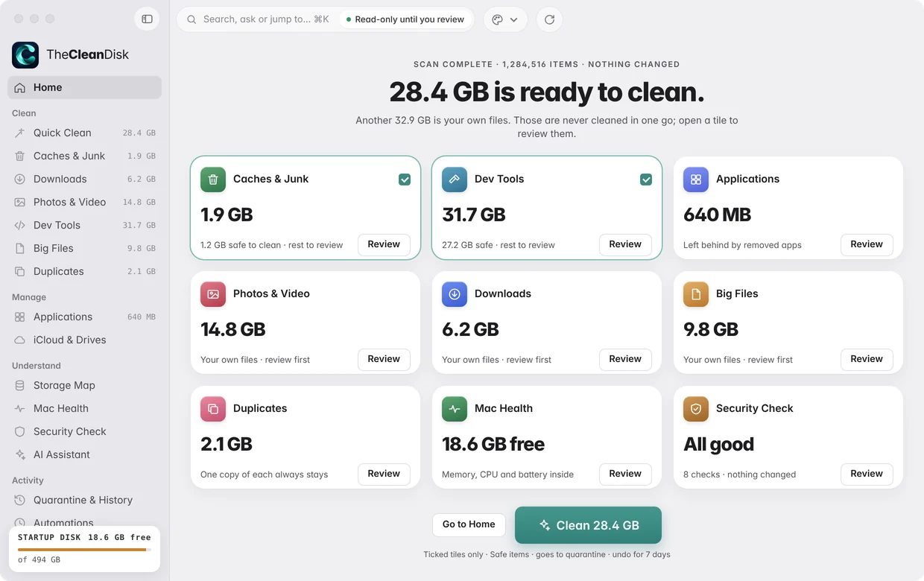Open Mac Health in the sidebar
The width and height of the screenshot is (924, 581).
(x=84, y=408)
